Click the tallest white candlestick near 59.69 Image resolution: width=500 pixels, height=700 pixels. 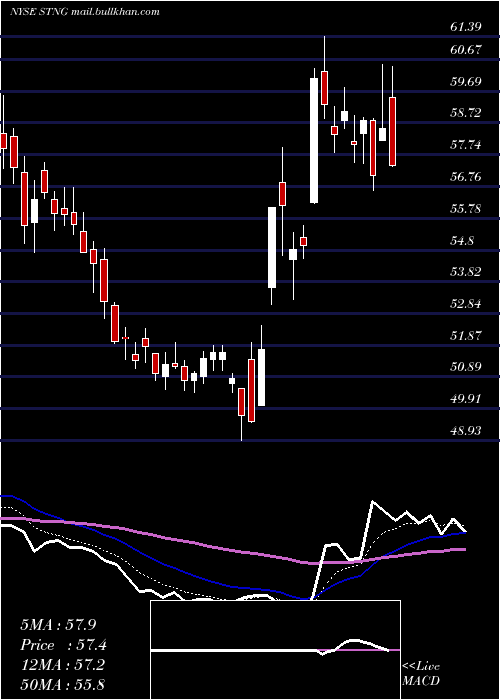[x=314, y=141]
